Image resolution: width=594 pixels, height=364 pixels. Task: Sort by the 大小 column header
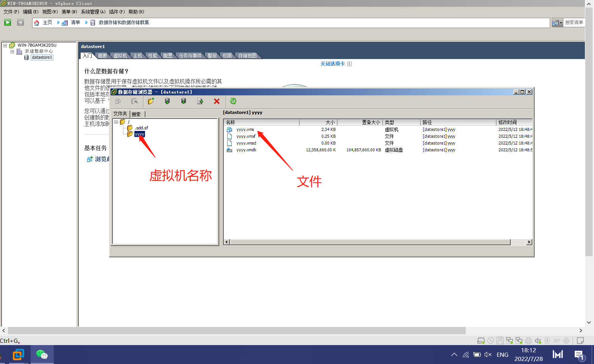click(x=318, y=122)
